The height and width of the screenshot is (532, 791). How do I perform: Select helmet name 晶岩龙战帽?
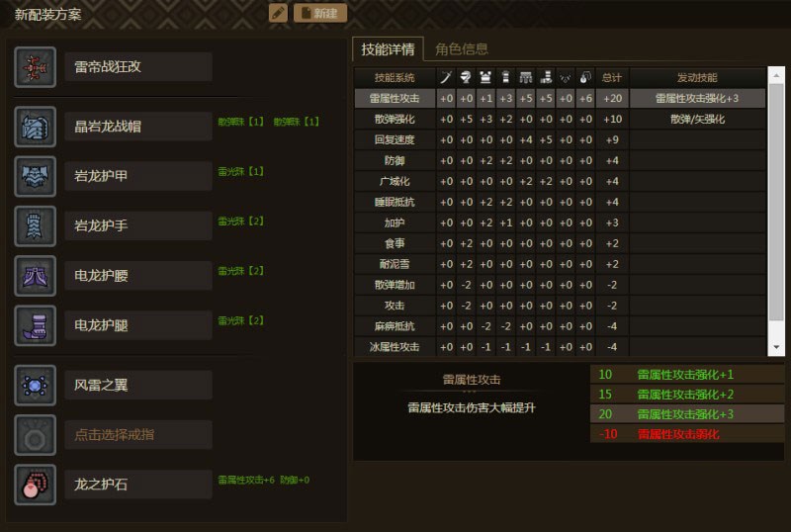(x=138, y=127)
